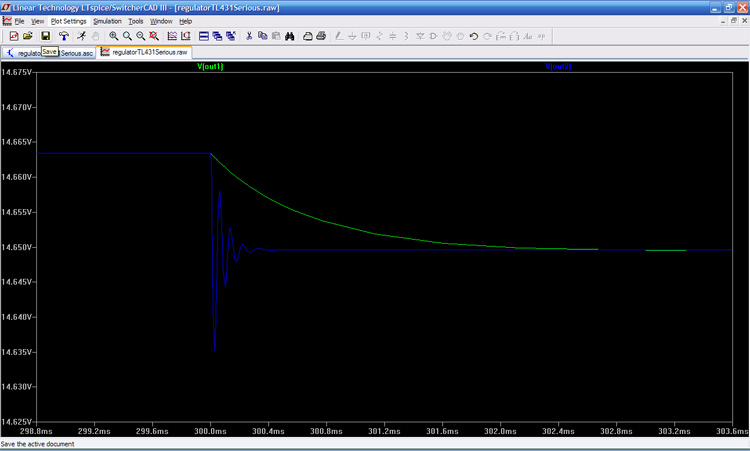This screenshot has width=750, height=451.
Task: Click the window title bar text
Action: [146, 8]
